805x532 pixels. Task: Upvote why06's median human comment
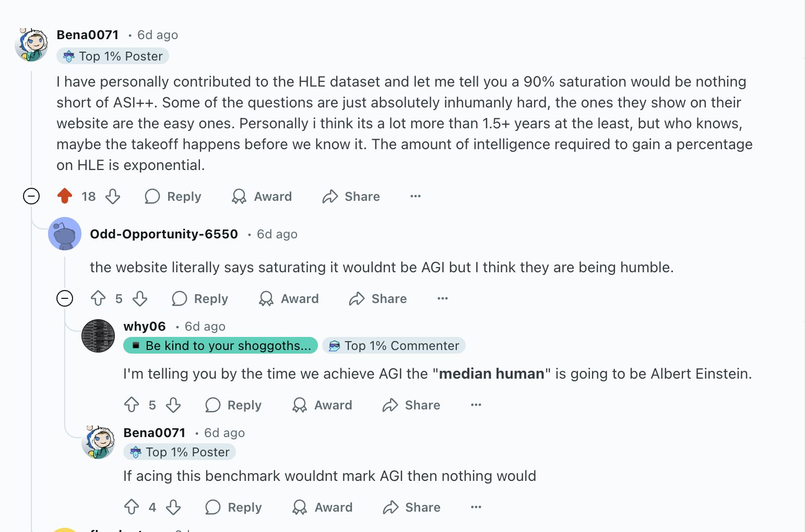132,405
